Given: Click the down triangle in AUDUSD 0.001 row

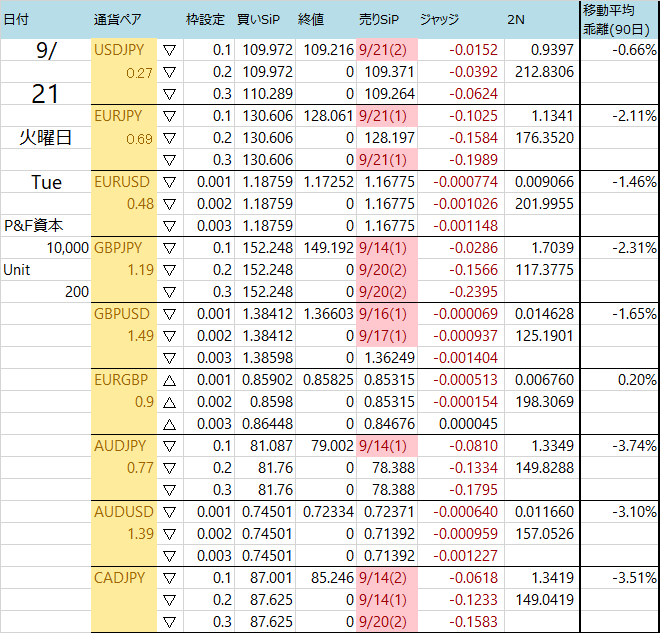Looking at the screenshot, I should click(169, 512).
